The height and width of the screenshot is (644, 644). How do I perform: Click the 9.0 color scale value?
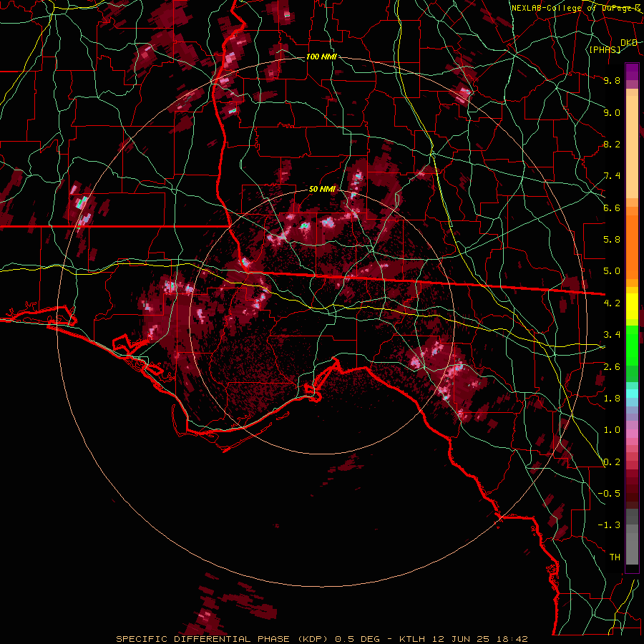[x=612, y=112]
